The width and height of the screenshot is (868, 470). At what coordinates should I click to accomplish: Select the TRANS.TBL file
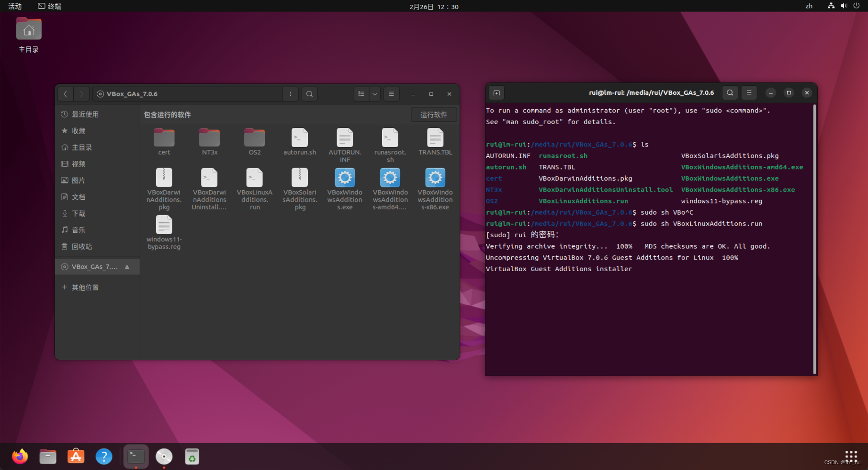tap(435, 142)
